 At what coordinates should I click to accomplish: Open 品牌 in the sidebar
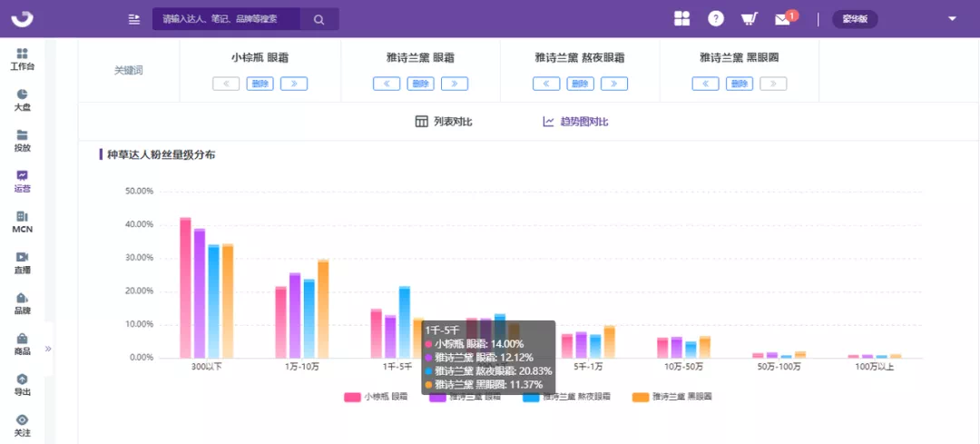pos(23,304)
